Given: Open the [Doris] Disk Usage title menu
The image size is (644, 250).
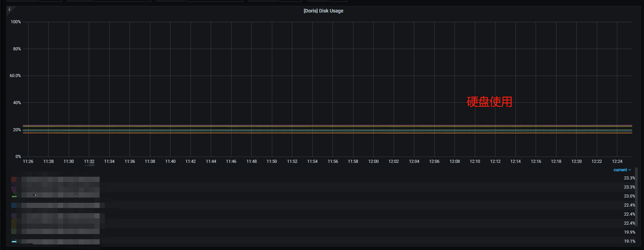Looking at the screenshot, I should pyautogui.click(x=323, y=11).
